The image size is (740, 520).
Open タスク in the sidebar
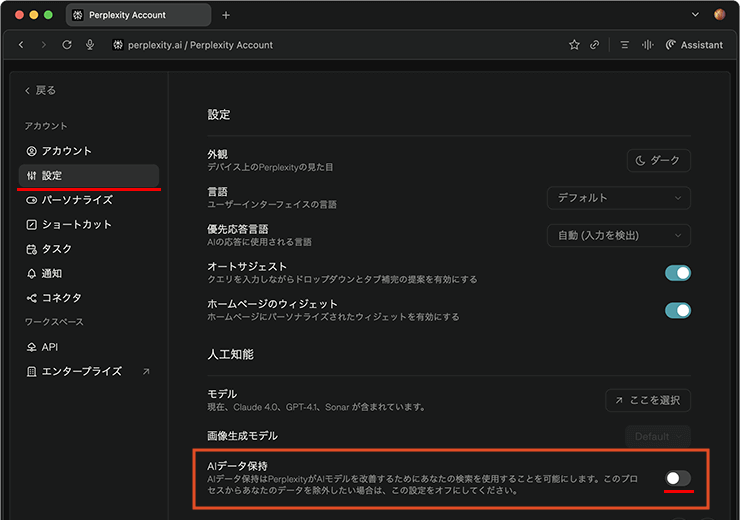(89, 249)
